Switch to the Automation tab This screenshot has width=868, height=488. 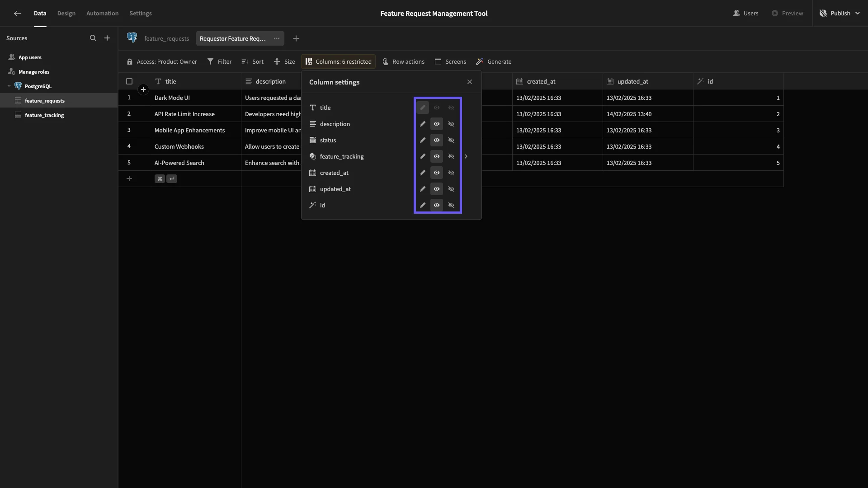pyautogui.click(x=102, y=14)
